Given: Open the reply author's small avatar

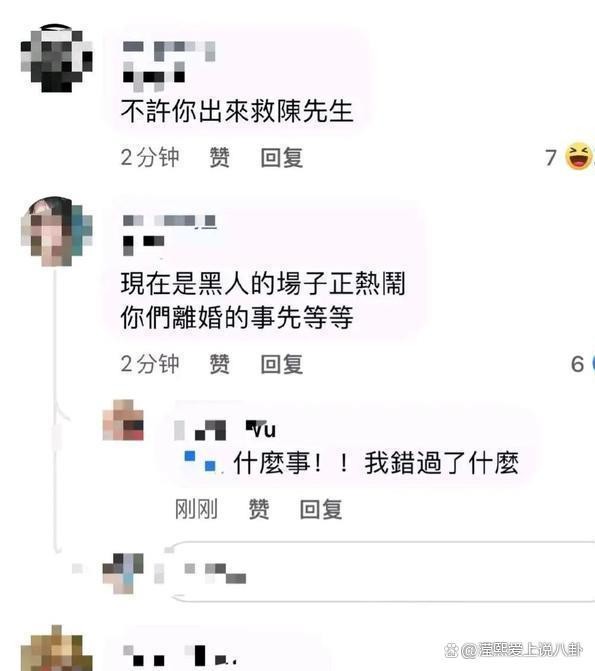Looking at the screenshot, I should [x=123, y=420].
